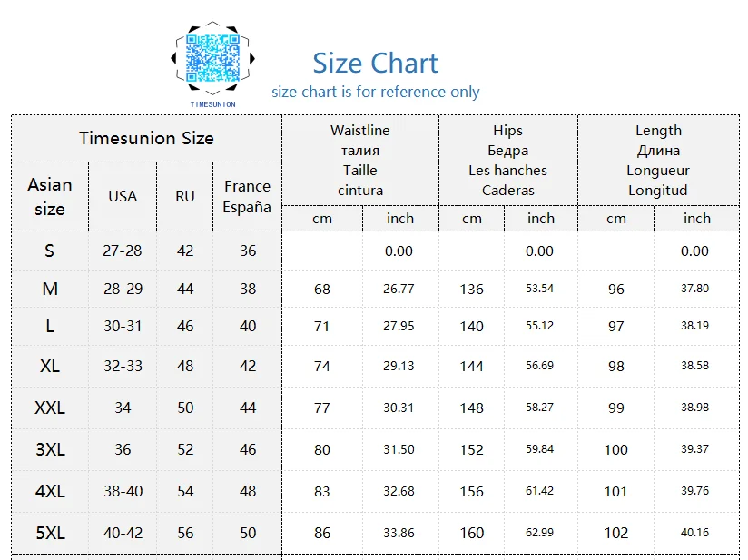This screenshot has width=748, height=560.
Task: Click the XXL size row label
Action: 50,408
